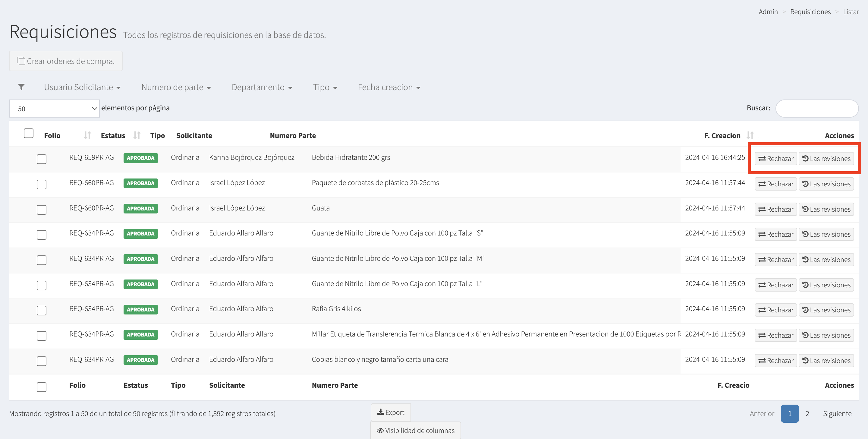Click Crear ordenes de compra button

pos(66,61)
